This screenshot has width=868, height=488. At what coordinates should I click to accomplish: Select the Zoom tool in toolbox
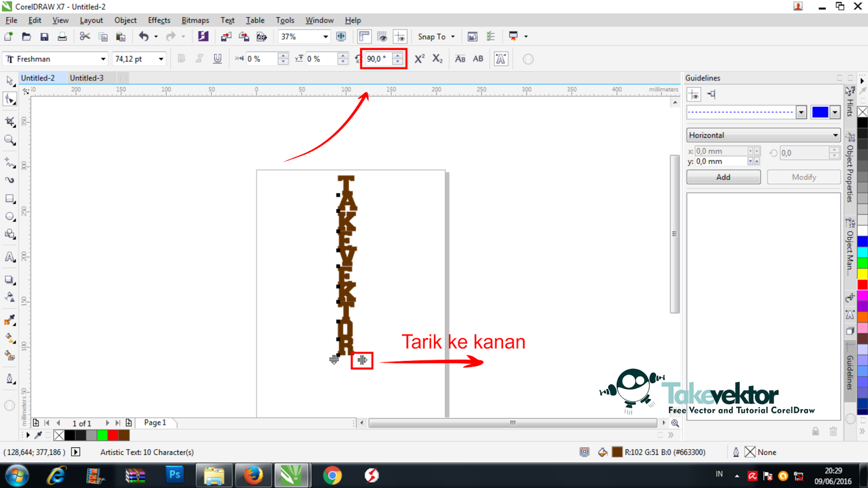pos(10,140)
